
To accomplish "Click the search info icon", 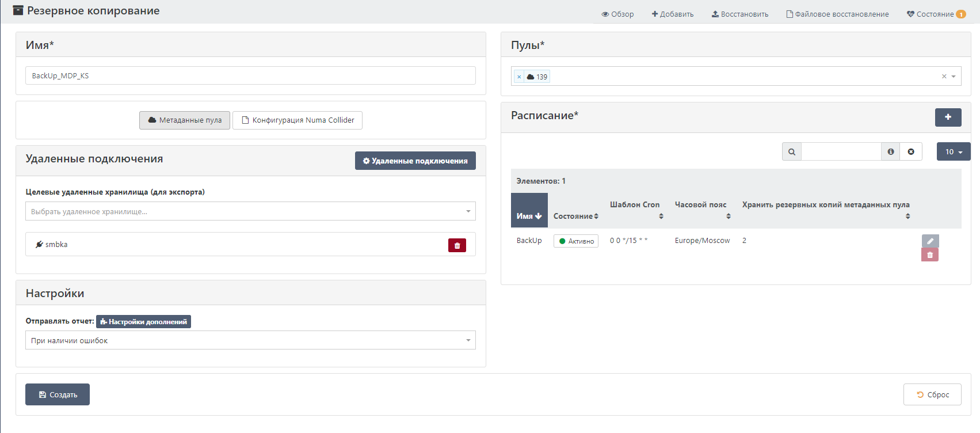I will tap(891, 151).
